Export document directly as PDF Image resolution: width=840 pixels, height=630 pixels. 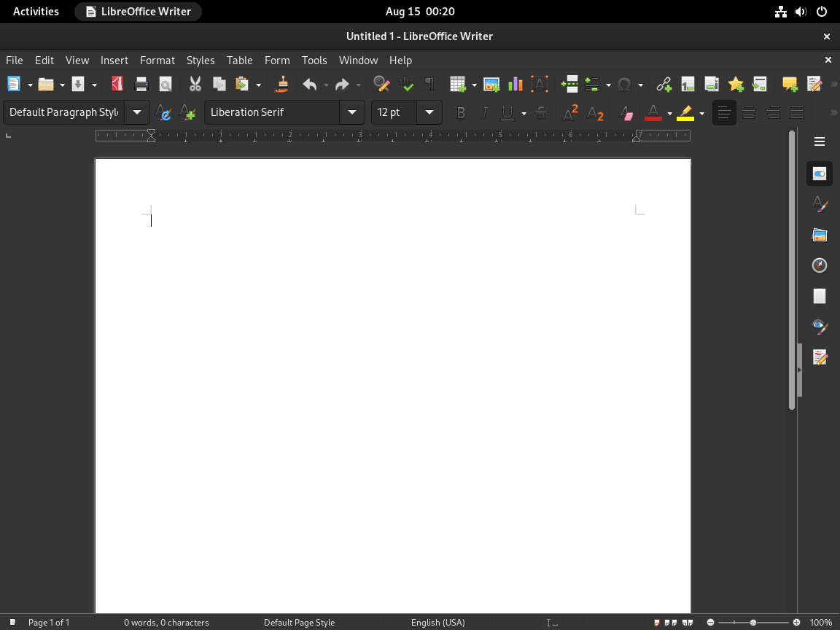click(x=117, y=83)
